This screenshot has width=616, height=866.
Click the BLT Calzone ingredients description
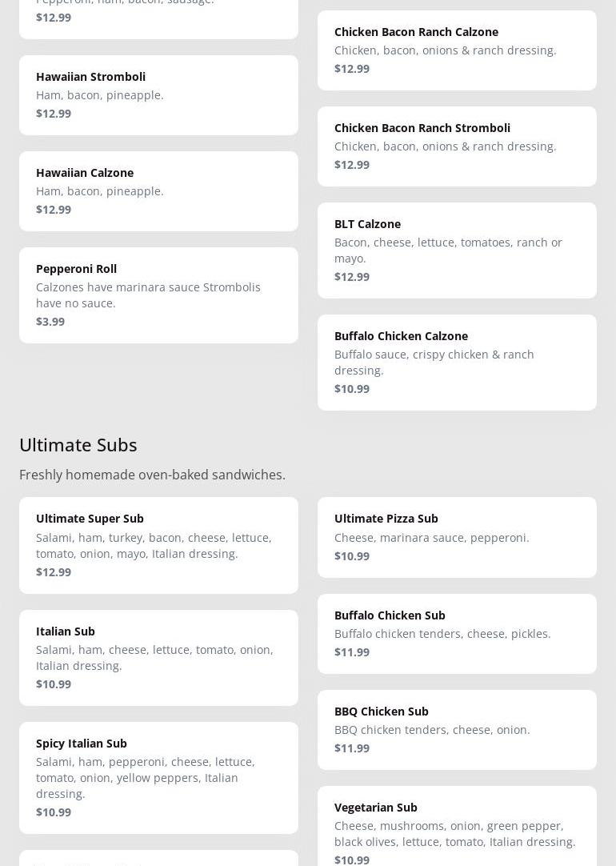(448, 250)
